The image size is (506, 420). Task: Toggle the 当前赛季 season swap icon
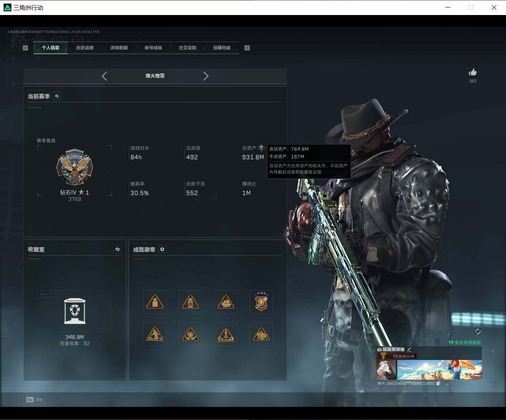(x=57, y=96)
